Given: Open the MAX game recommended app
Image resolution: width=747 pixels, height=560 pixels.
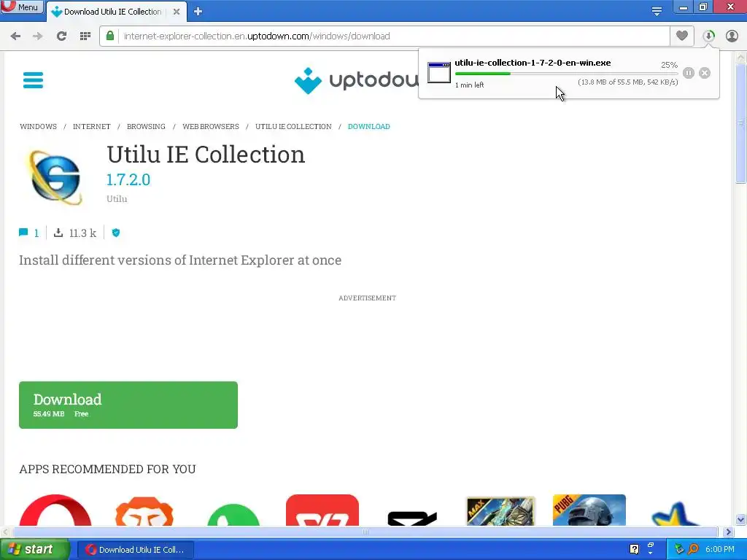Looking at the screenshot, I should click(x=500, y=510).
